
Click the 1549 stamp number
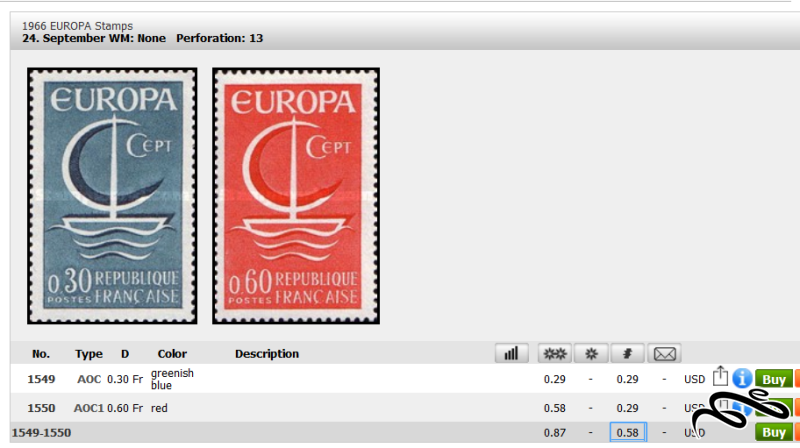click(41, 379)
